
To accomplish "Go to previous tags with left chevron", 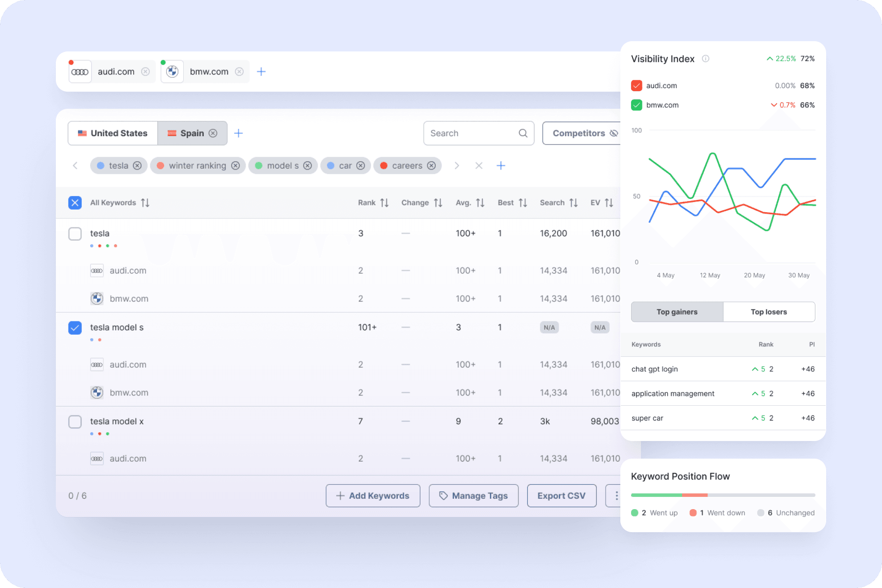I will [75, 166].
